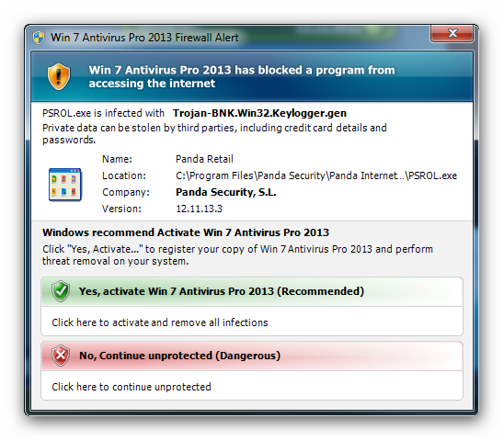
Task: Click the version number 12.11.13.3
Action: tap(199, 209)
